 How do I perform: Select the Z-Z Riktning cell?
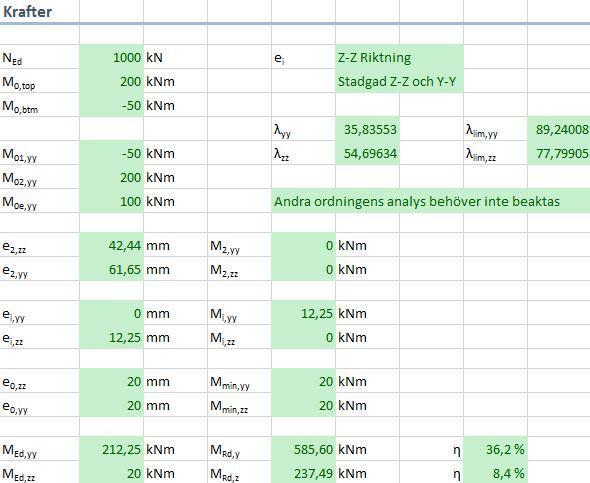pos(399,57)
